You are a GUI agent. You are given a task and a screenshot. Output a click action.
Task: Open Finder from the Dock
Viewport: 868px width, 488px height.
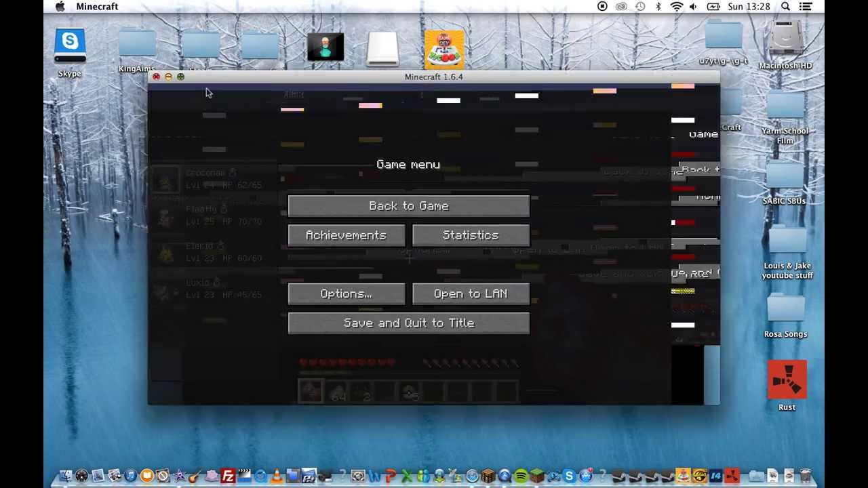[65, 476]
